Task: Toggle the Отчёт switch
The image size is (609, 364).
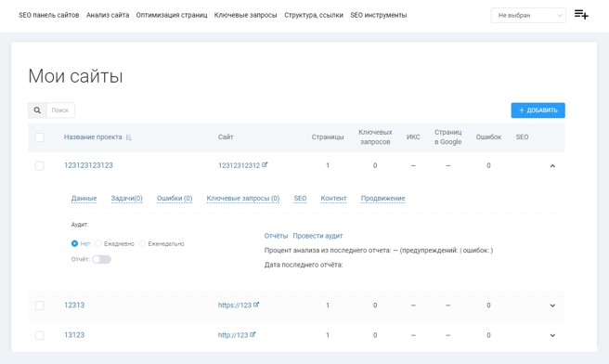Action: tap(102, 259)
